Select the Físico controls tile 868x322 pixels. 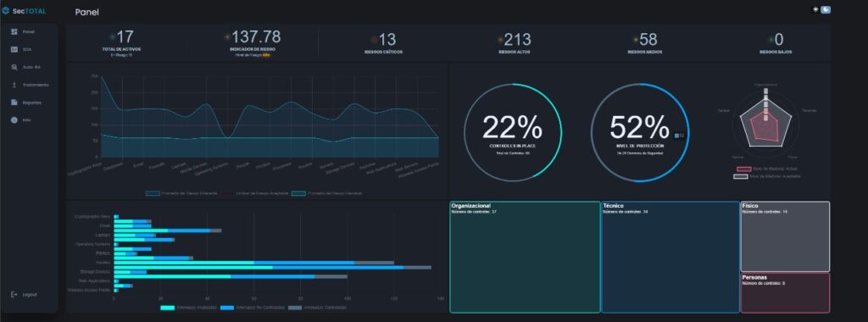(785, 236)
